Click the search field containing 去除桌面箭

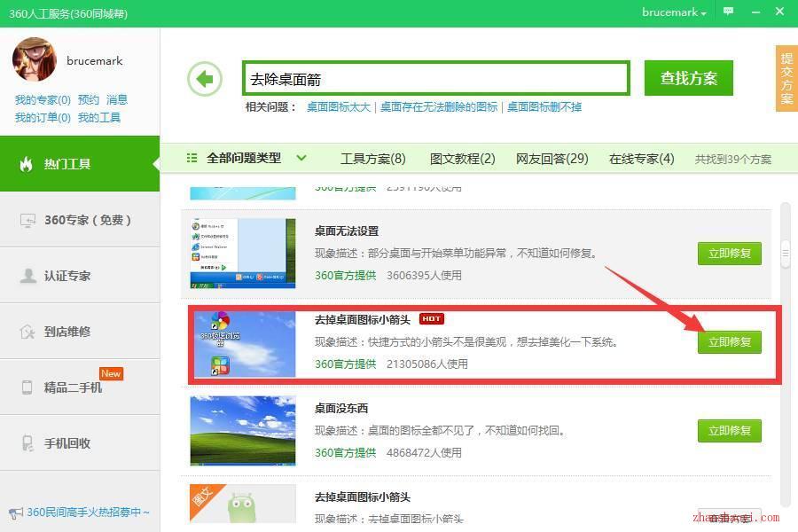[436, 78]
